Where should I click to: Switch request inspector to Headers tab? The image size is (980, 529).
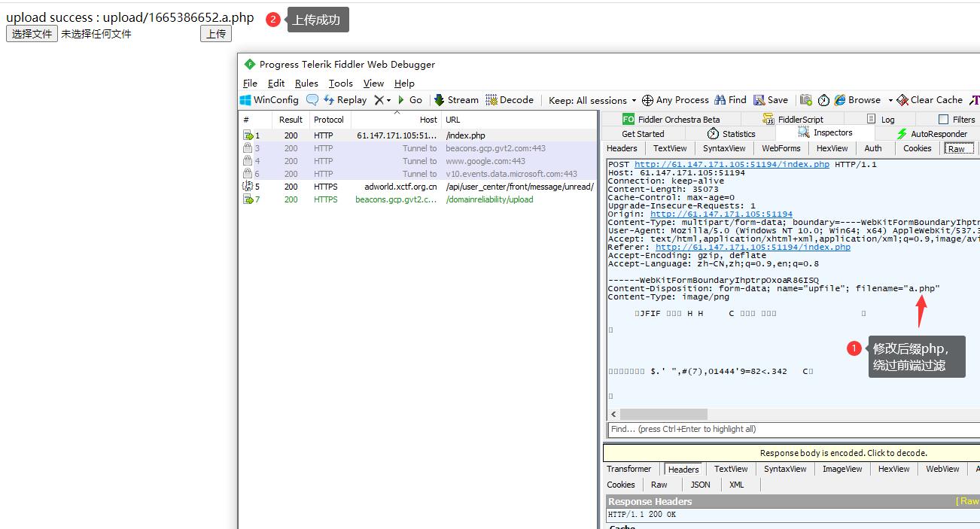point(622,148)
